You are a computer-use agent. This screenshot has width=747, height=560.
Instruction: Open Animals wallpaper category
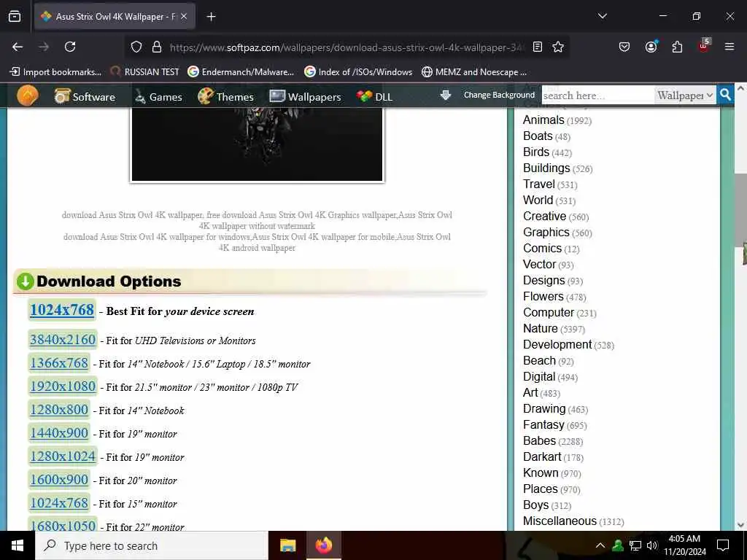point(543,120)
